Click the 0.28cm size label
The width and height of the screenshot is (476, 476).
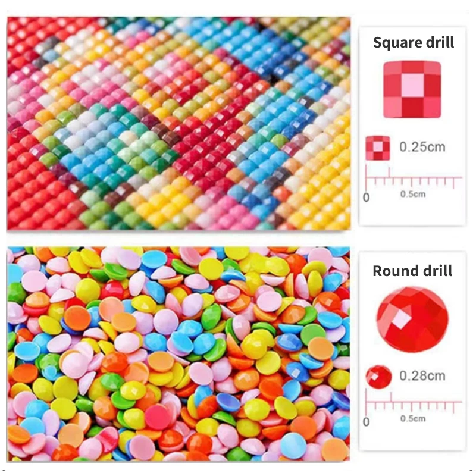click(422, 376)
